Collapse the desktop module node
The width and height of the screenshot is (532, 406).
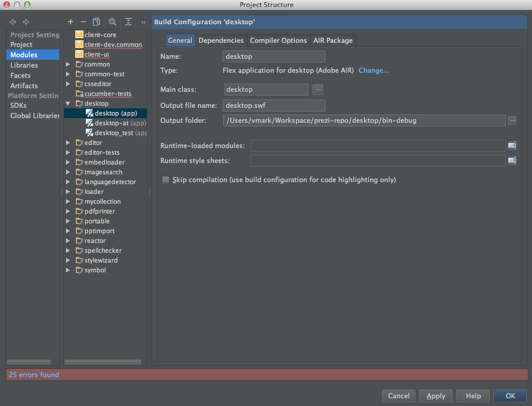(x=68, y=104)
